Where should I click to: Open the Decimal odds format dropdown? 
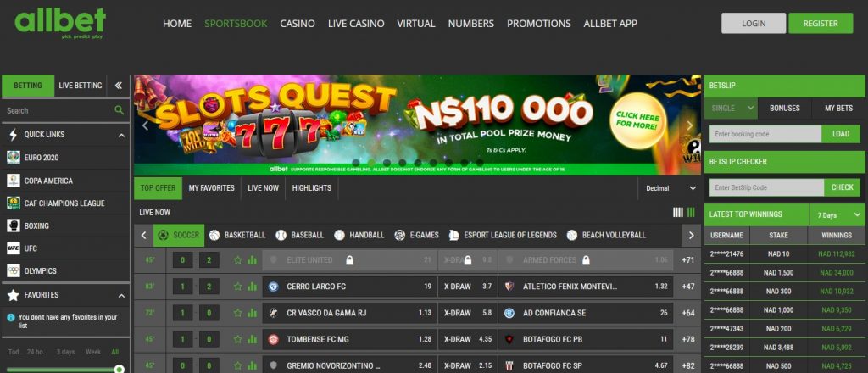point(670,188)
